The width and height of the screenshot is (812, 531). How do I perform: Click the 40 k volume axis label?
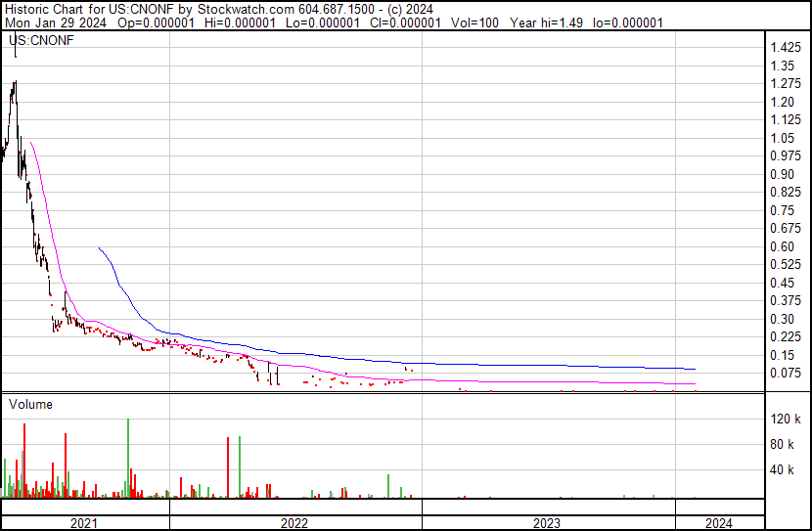(x=783, y=470)
